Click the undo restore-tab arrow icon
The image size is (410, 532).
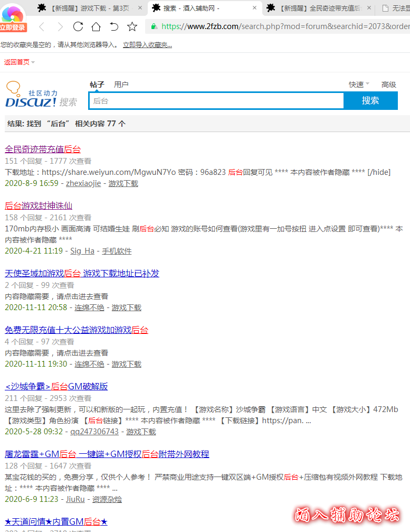click(114, 27)
